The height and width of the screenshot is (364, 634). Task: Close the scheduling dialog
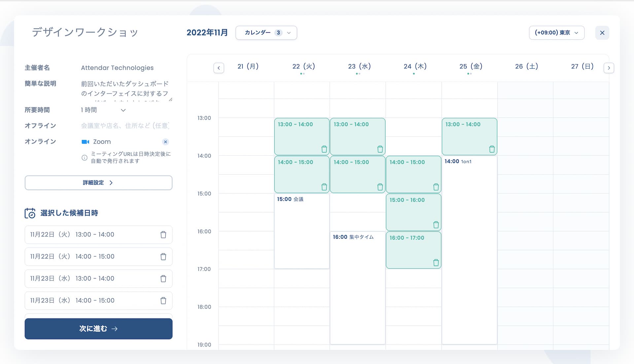(x=602, y=33)
